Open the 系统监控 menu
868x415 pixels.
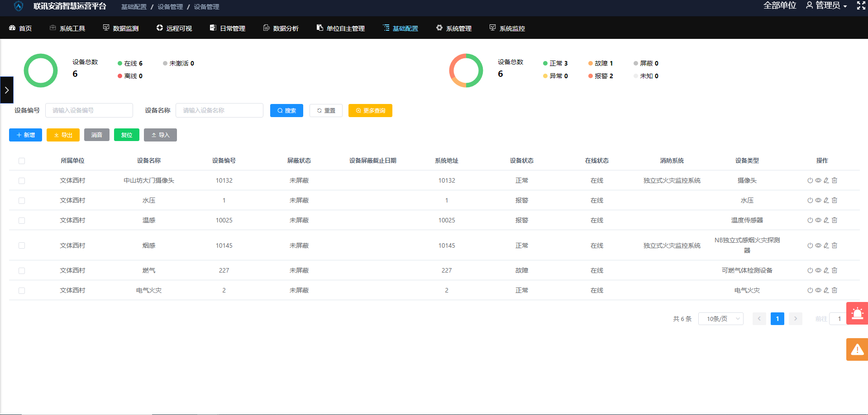(507, 28)
